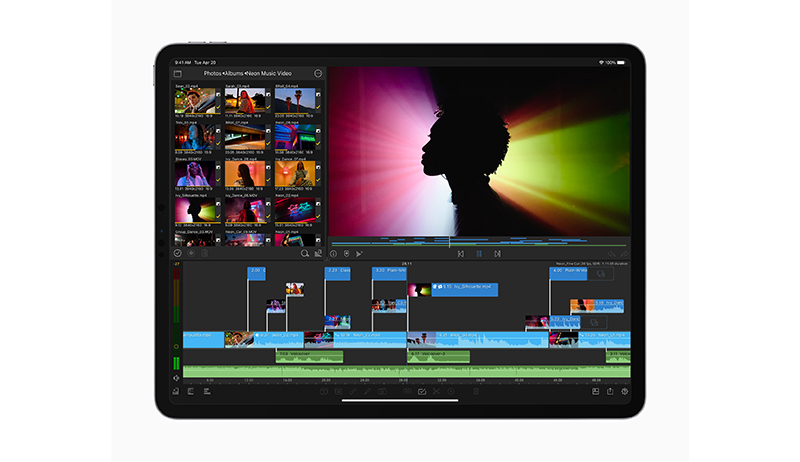Split clip with the scissors tool
Screen dimensions: 800x462
(436, 392)
